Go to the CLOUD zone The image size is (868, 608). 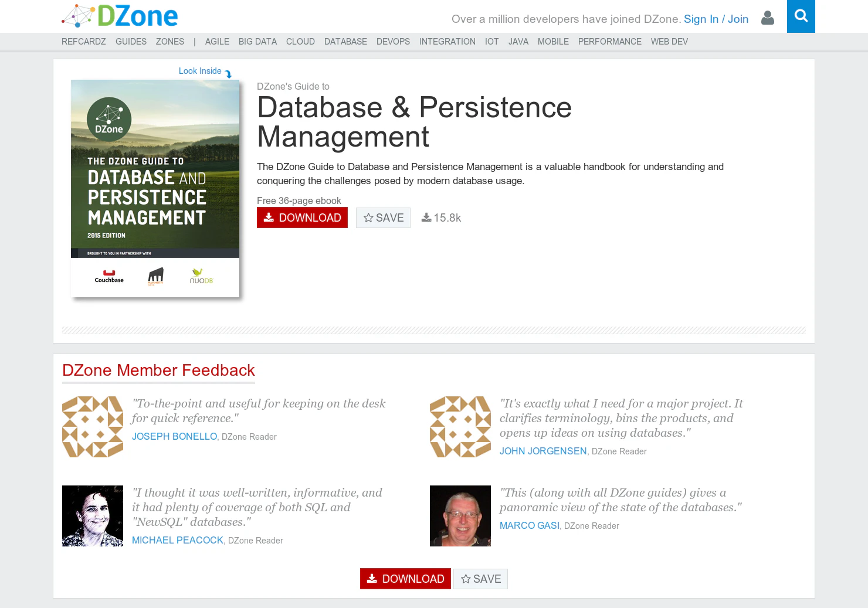pos(300,42)
